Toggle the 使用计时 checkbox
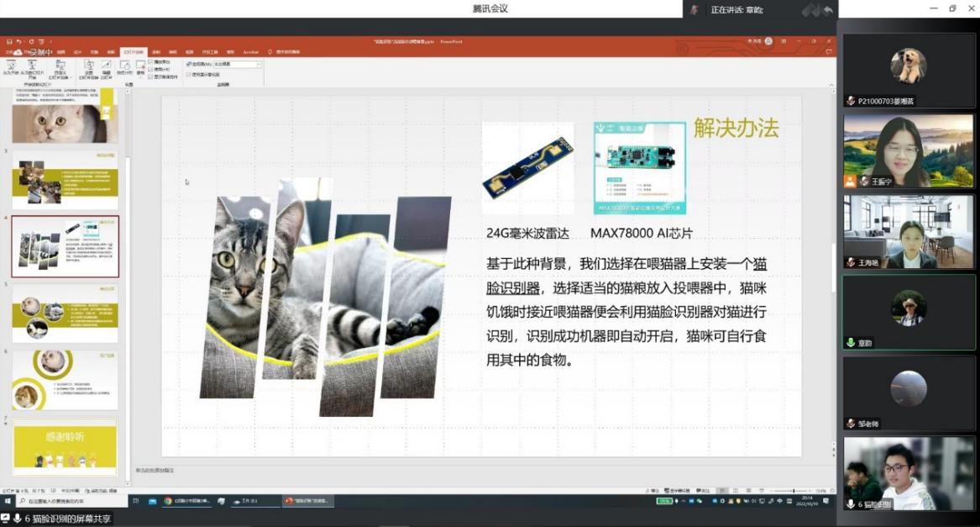This screenshot has width=980, height=527. coord(150,69)
